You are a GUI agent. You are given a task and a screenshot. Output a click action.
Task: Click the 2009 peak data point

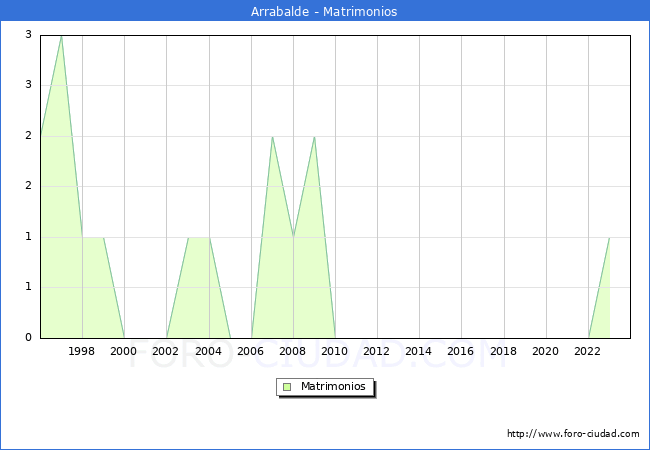(x=315, y=137)
